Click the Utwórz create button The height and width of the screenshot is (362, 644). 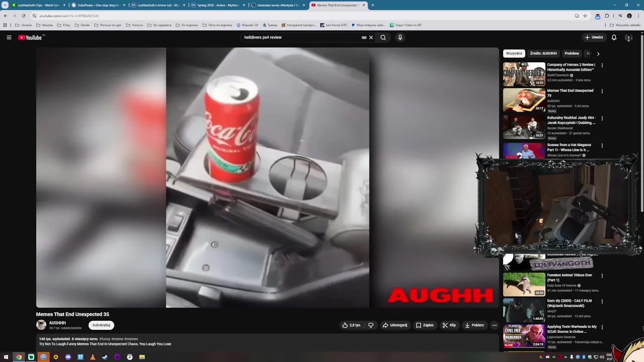coord(594,37)
